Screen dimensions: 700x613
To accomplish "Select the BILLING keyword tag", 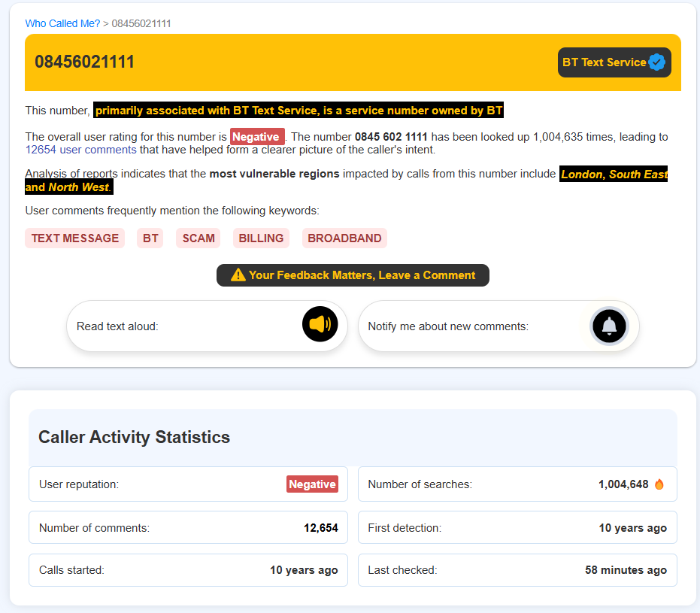I will pos(261,238).
